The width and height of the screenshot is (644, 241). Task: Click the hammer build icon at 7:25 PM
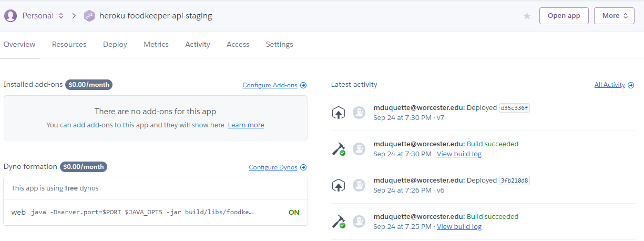coord(338,222)
